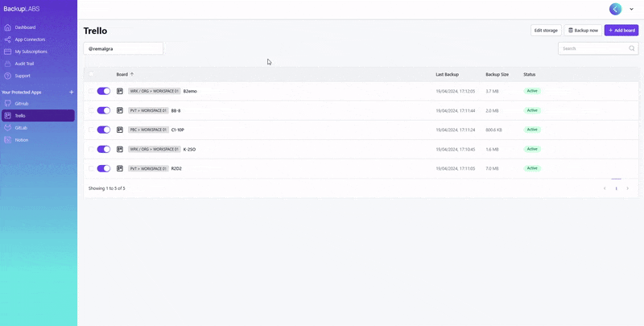Click the 800.6 KB backup size
Viewport: 644px width, 326px height.
(x=493, y=130)
